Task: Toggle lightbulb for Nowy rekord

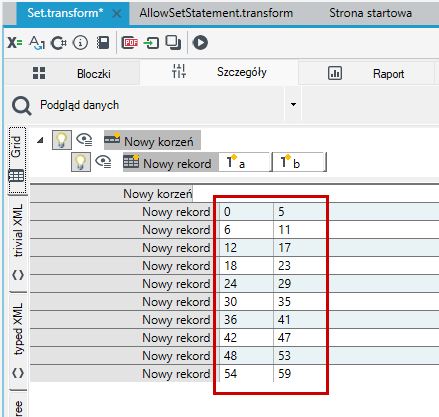Action: pyautogui.click(x=81, y=162)
